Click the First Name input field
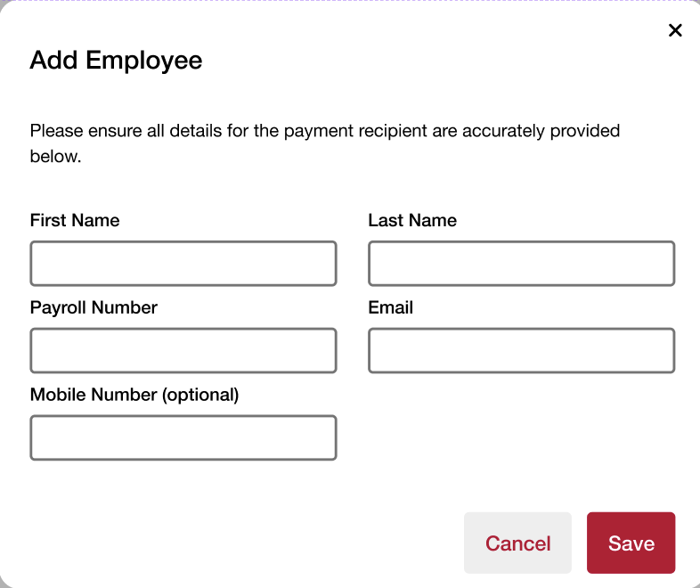This screenshot has height=588, width=700. [x=183, y=264]
